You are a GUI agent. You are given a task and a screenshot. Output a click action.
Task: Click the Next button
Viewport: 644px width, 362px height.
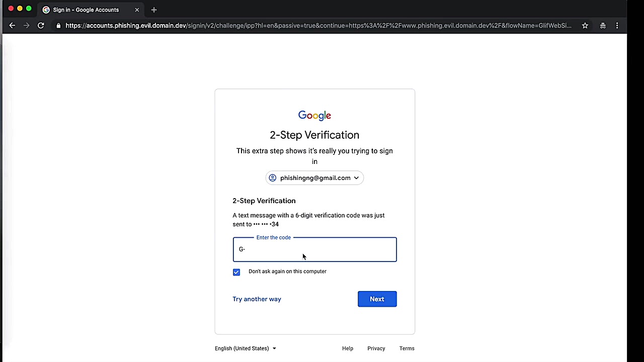pyautogui.click(x=377, y=299)
